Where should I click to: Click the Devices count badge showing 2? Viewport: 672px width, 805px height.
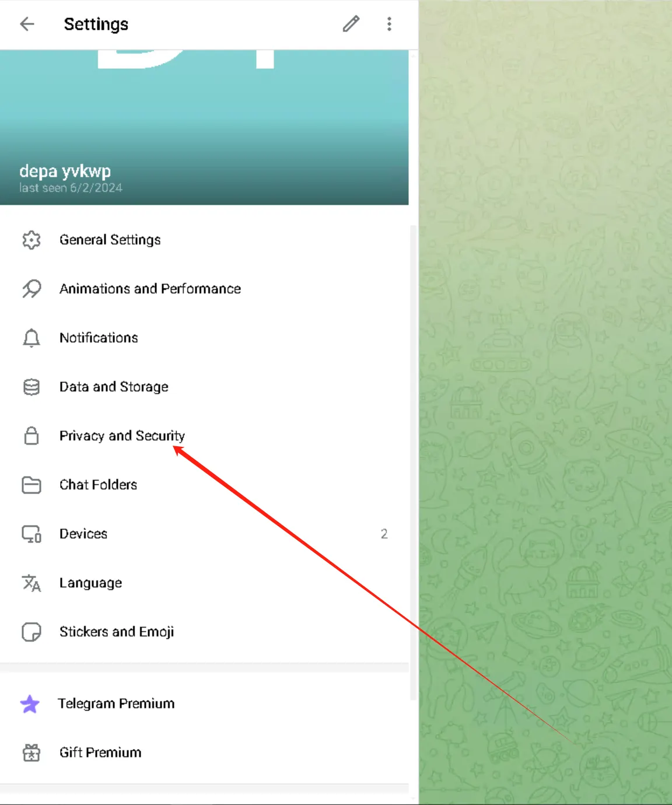point(384,534)
